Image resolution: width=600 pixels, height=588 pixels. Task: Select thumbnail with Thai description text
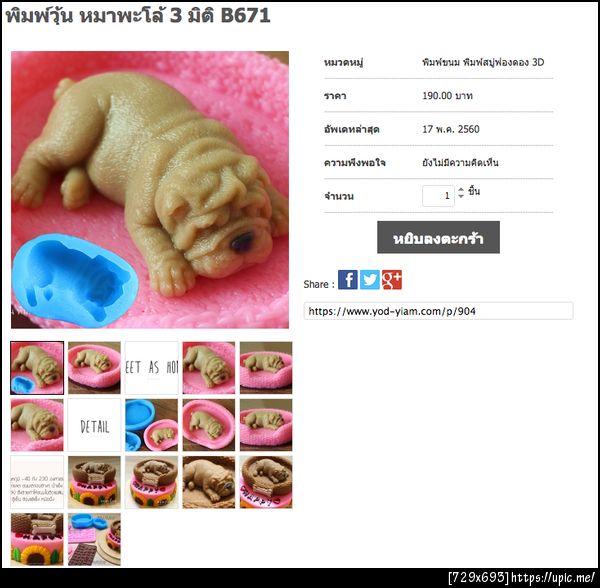click(37, 482)
